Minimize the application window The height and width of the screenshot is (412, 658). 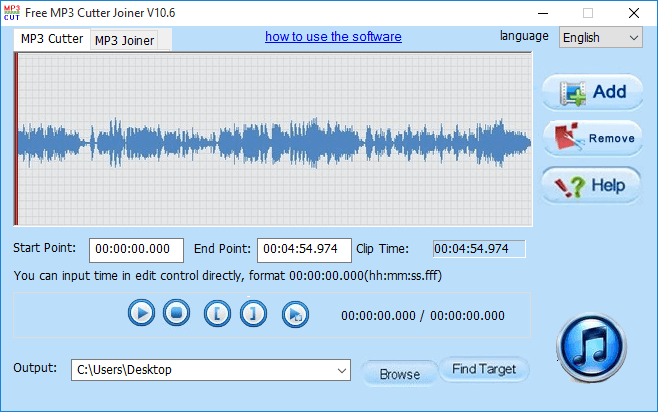tap(543, 13)
